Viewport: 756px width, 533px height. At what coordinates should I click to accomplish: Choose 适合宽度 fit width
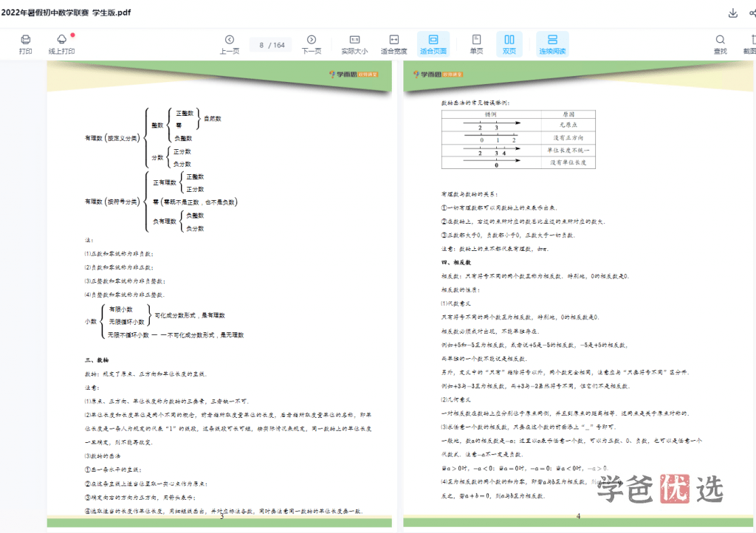coord(394,44)
